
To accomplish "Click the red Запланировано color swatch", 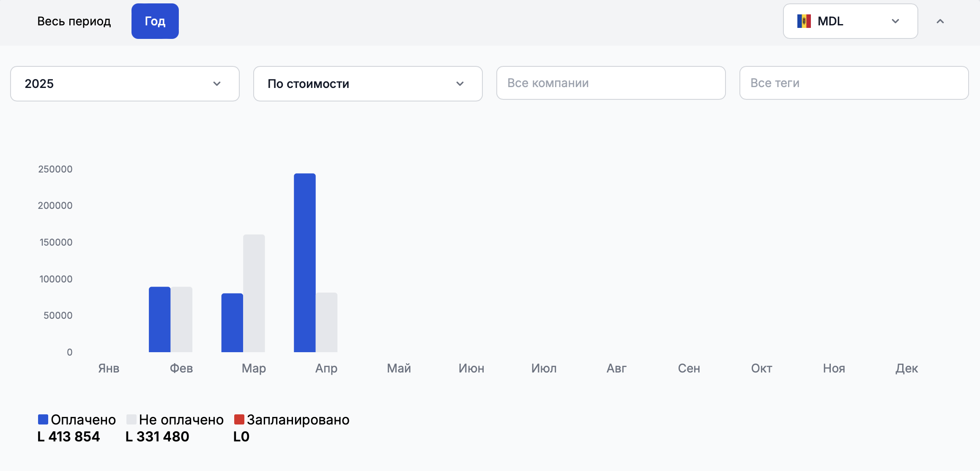I will click(239, 419).
